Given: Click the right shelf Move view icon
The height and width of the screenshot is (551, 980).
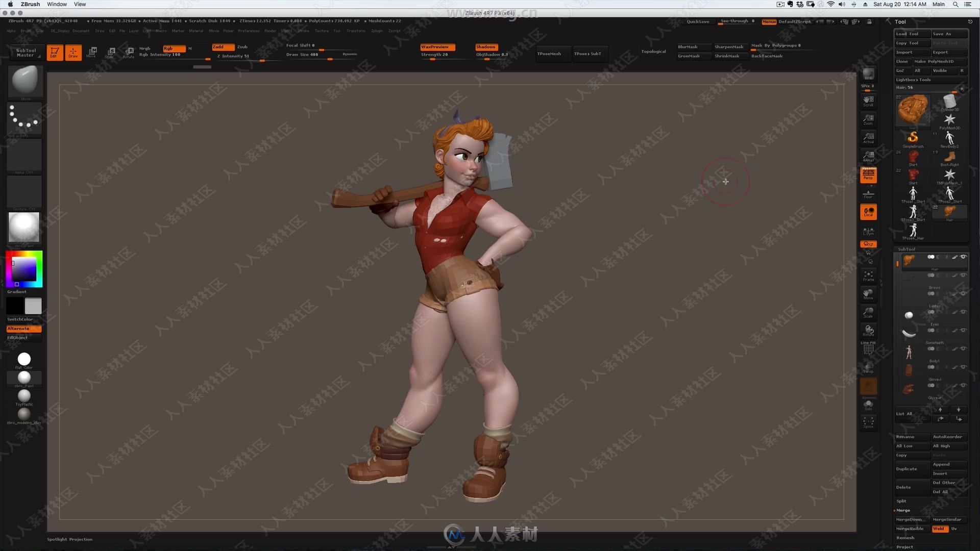Looking at the screenshot, I should (x=868, y=294).
